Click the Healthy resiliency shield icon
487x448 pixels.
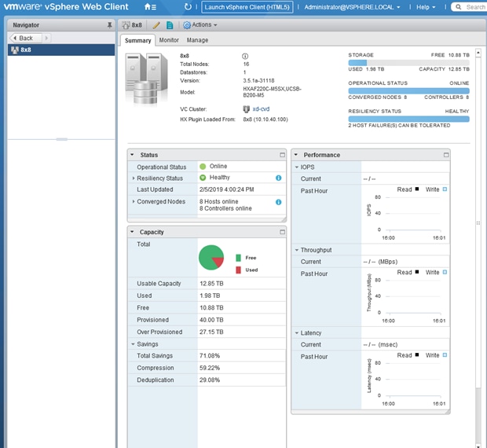click(203, 178)
